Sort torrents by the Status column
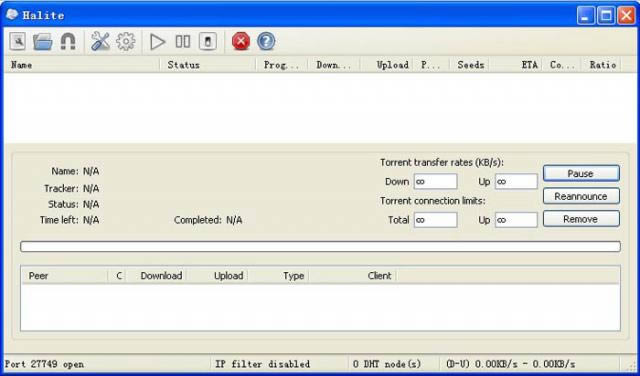This screenshot has height=376, width=640. (208, 65)
